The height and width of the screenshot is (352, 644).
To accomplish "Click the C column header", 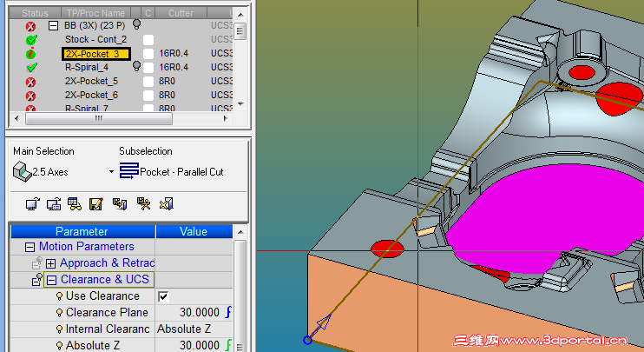I will (148, 13).
